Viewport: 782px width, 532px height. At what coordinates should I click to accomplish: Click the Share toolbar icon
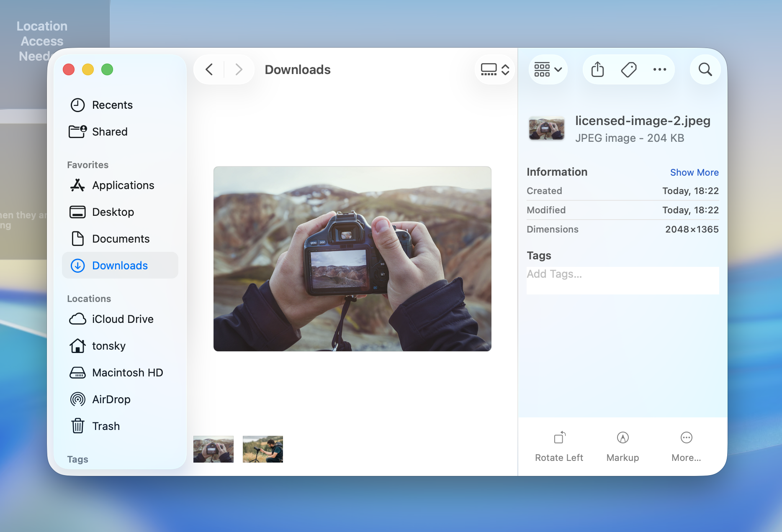click(x=598, y=69)
